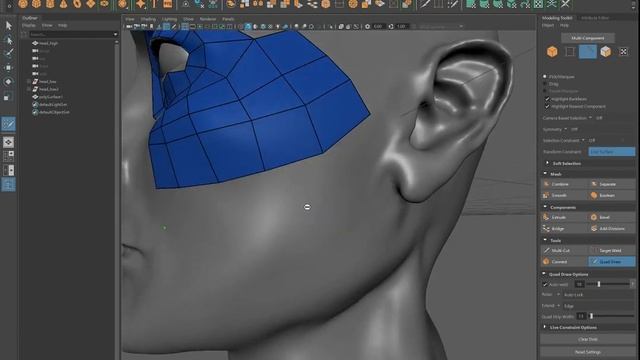
Task: Collapse the Components section
Action: click(x=545, y=207)
